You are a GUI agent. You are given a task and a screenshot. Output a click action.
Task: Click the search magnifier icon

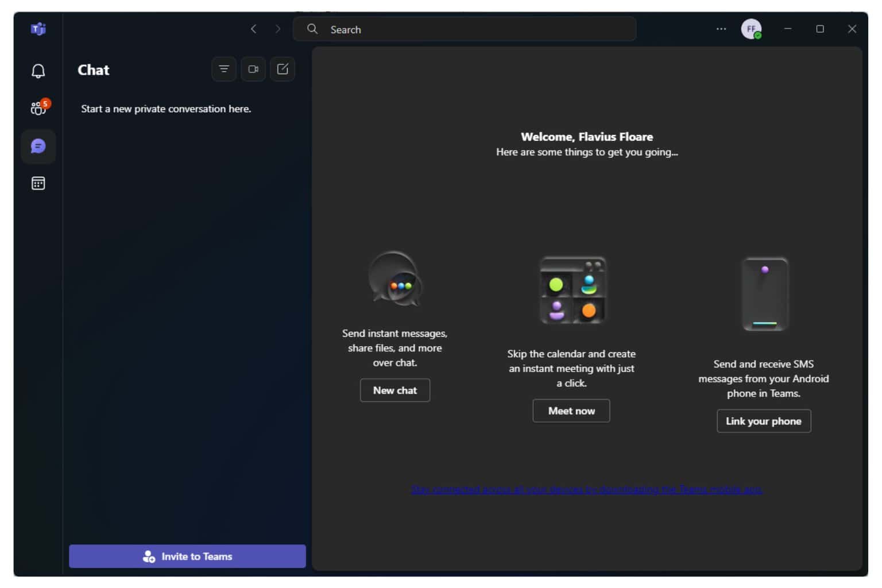pyautogui.click(x=312, y=29)
